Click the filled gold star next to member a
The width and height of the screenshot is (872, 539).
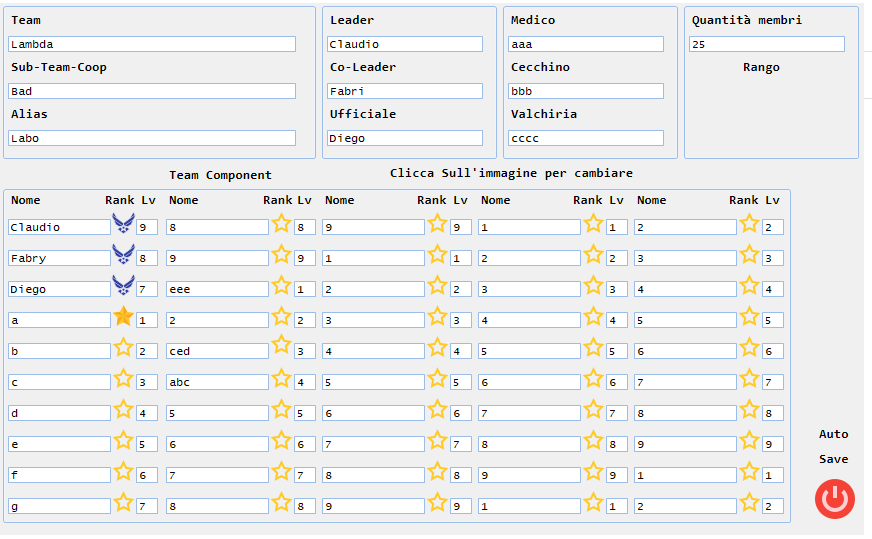point(123,317)
